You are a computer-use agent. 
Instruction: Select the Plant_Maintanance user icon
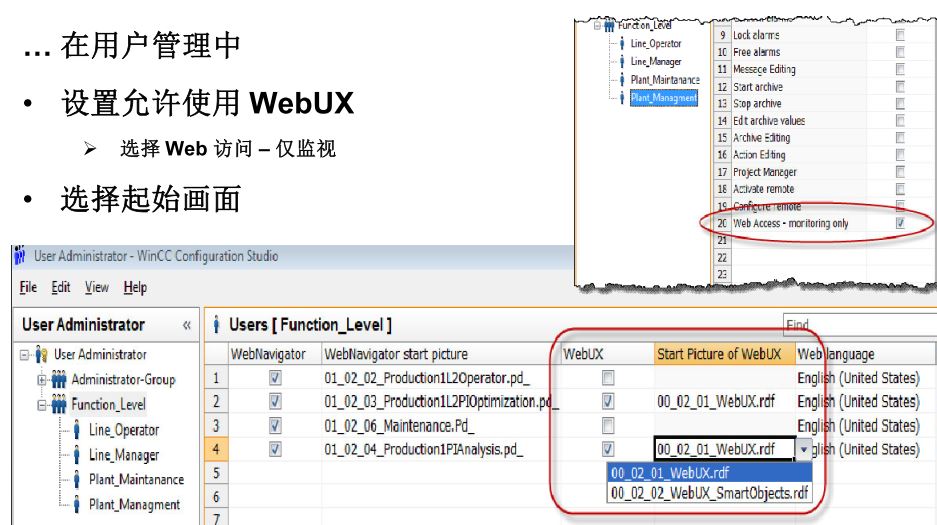[76, 479]
